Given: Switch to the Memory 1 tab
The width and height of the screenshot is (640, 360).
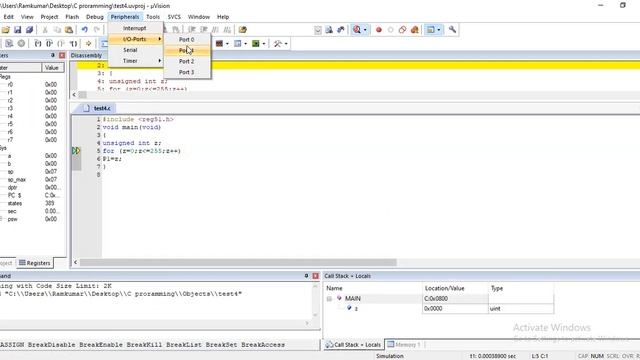Looking at the screenshot, I should (x=404, y=344).
